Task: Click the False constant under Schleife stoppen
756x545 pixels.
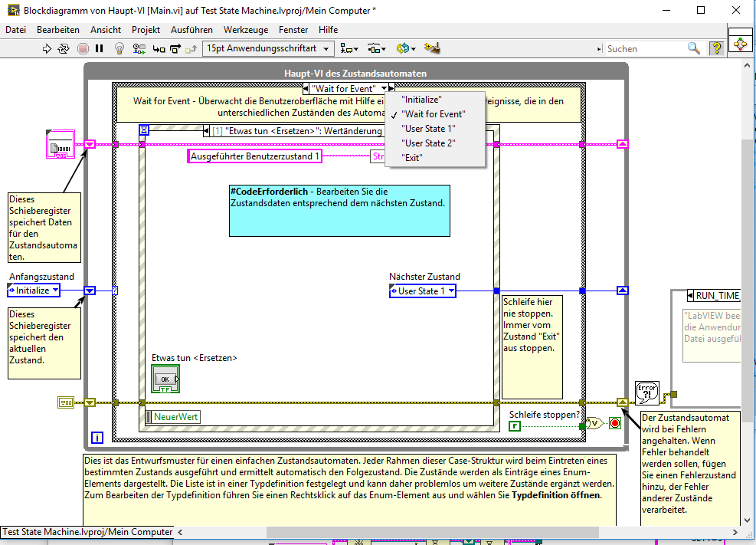Action: coord(515,425)
